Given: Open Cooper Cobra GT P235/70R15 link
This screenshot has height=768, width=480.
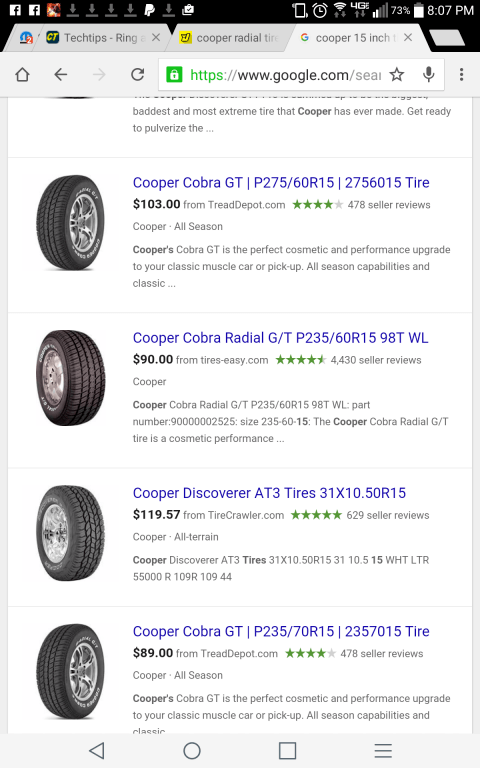Looking at the screenshot, I should point(281,631).
